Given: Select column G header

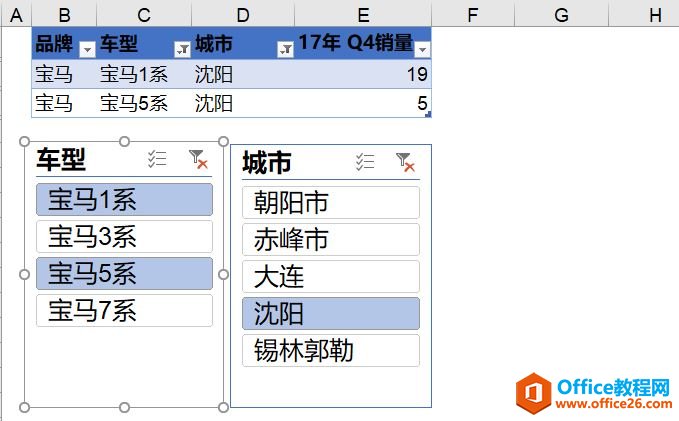Looking at the screenshot, I should (562, 14).
